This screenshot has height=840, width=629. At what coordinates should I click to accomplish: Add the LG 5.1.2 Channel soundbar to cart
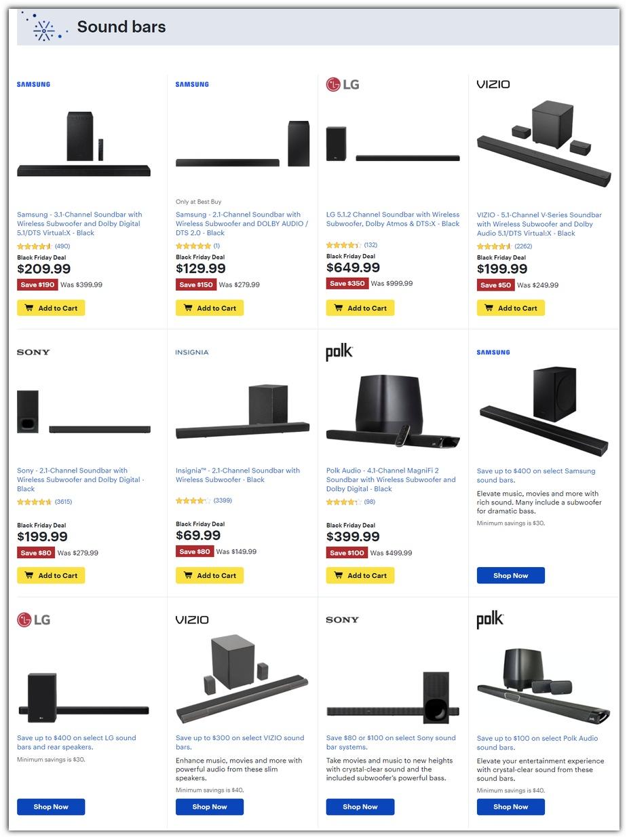360,308
